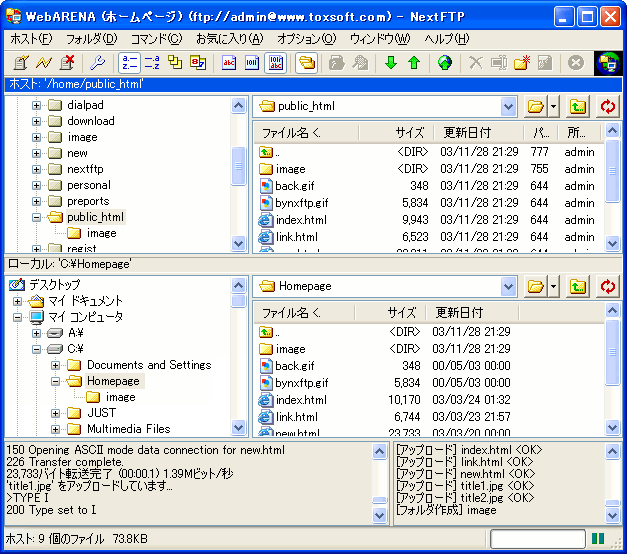Sort local files by 更新日付 column header
This screenshot has height=554, width=627.
[x=472, y=312]
